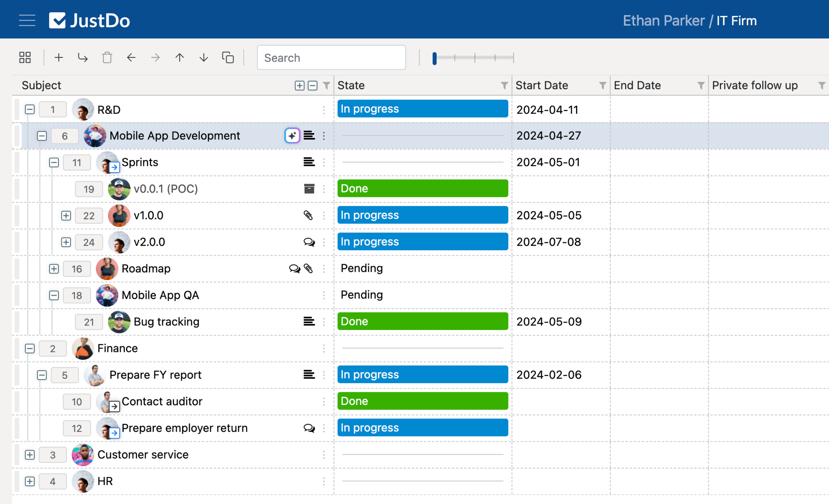
Task: Collapse Prepare FY report subtree
Action: 42,375
